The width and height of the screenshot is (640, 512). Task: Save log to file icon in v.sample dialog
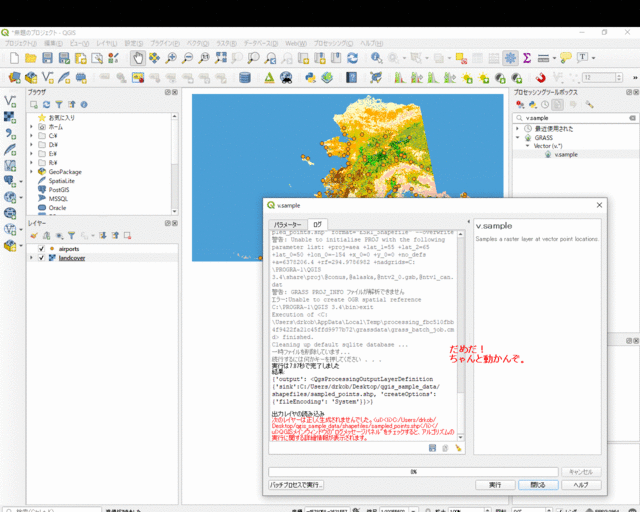click(x=433, y=448)
